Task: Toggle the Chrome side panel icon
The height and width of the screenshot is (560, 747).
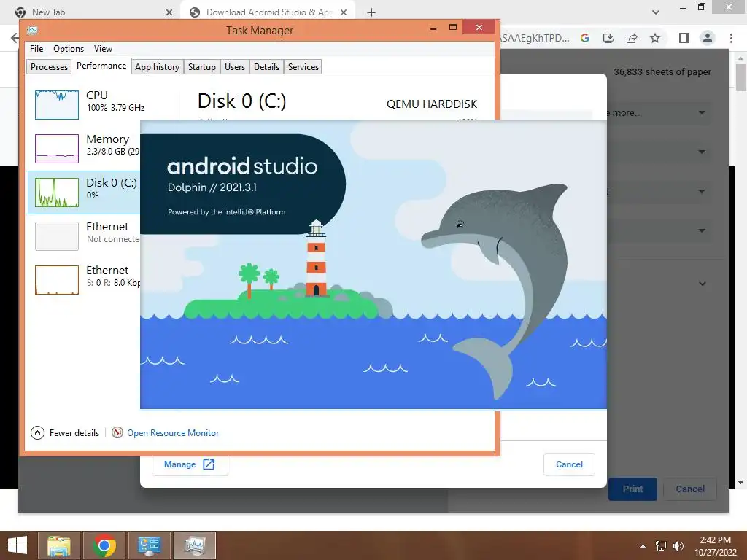Action: (x=684, y=38)
